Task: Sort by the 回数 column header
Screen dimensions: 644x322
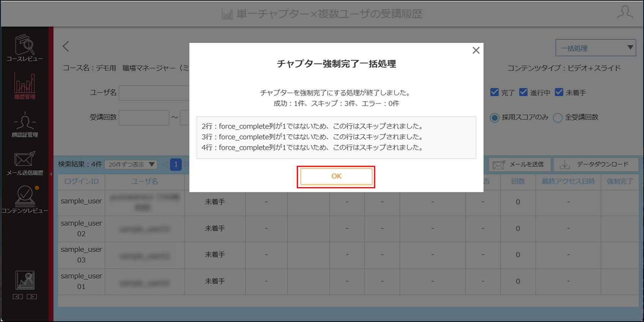Action: click(518, 182)
